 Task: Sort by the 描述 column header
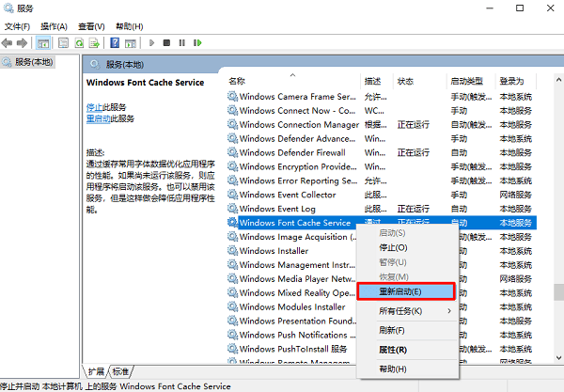[376, 81]
